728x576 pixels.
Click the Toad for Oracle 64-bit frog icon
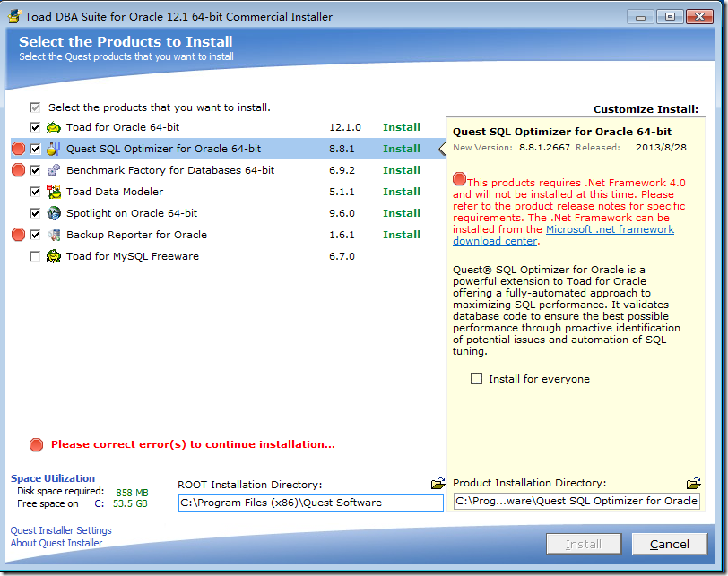pyautogui.click(x=54, y=127)
